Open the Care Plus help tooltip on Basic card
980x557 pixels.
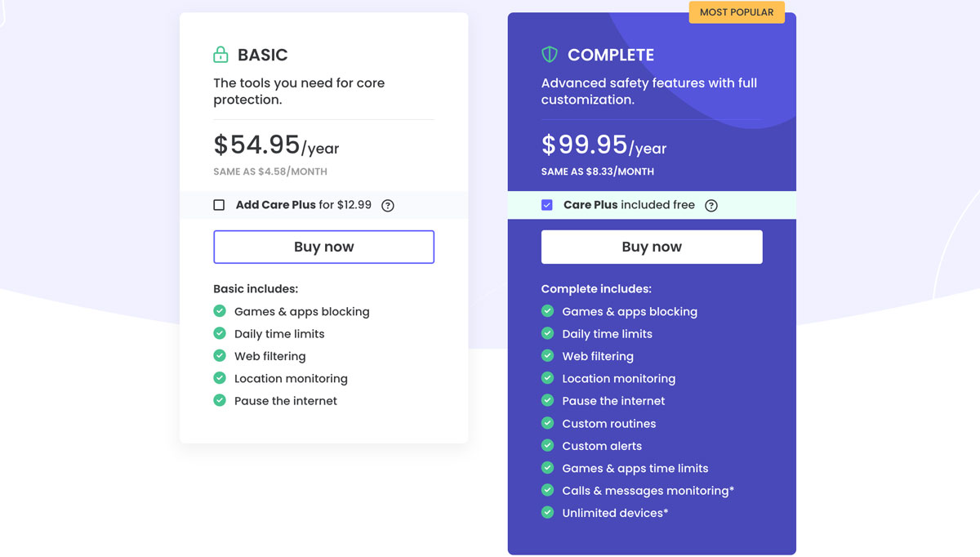click(x=387, y=205)
